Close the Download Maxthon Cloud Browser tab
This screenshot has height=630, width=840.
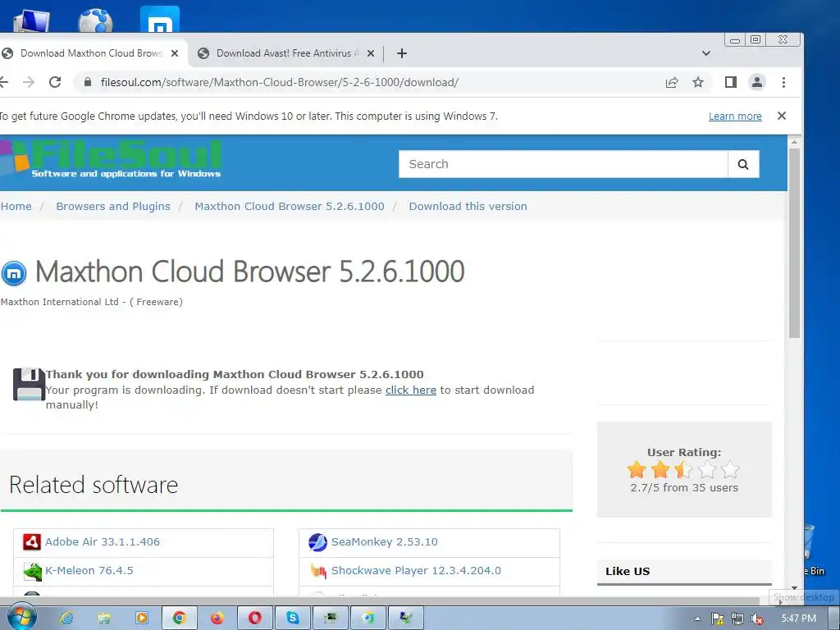(175, 53)
